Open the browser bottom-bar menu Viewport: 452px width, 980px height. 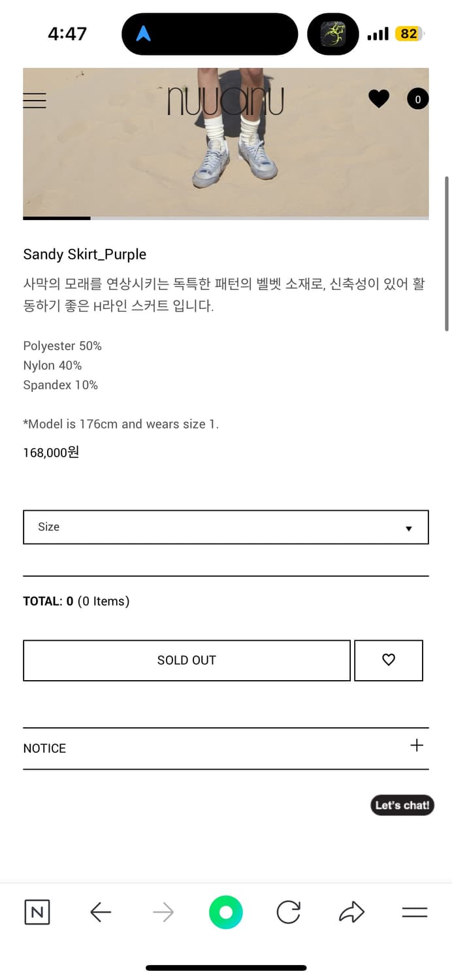pos(414,912)
